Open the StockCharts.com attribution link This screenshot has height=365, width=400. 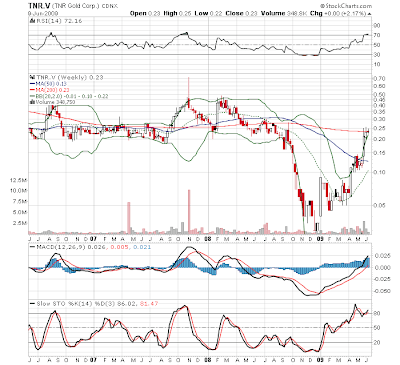click(346, 6)
